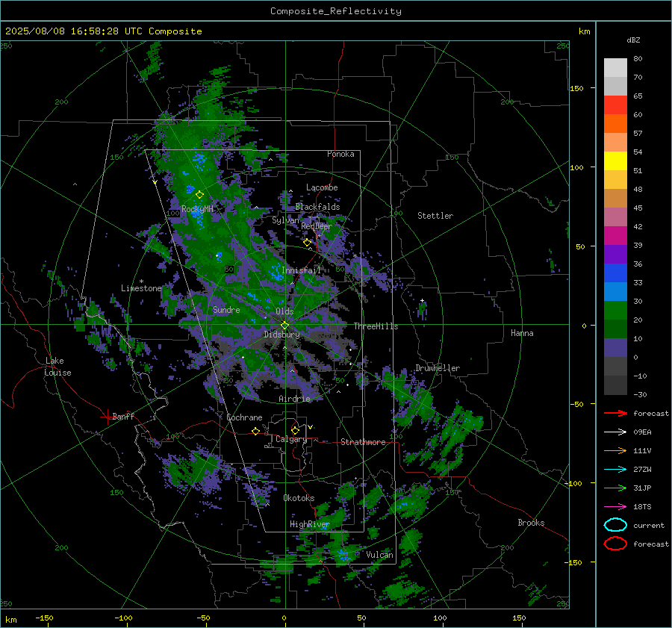Click the yellow diamond marker near RockyMH

point(199,195)
